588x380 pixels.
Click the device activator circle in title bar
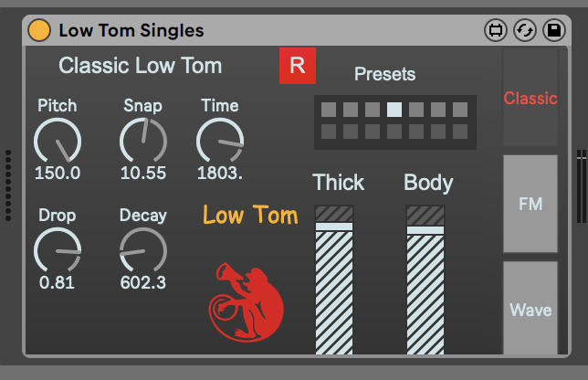(39, 30)
